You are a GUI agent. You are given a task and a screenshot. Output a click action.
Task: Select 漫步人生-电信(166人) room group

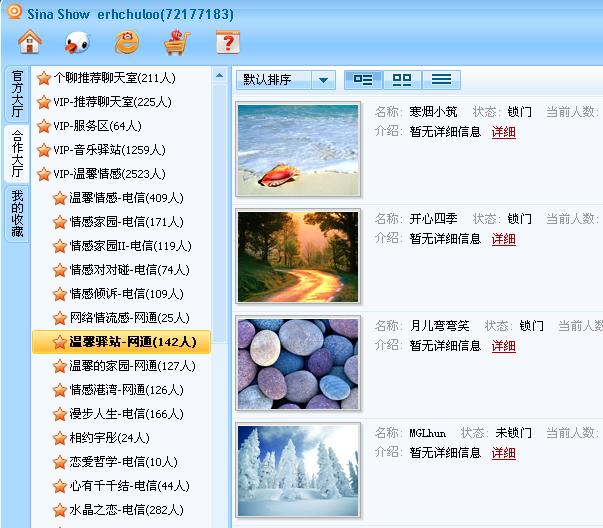tap(126, 414)
